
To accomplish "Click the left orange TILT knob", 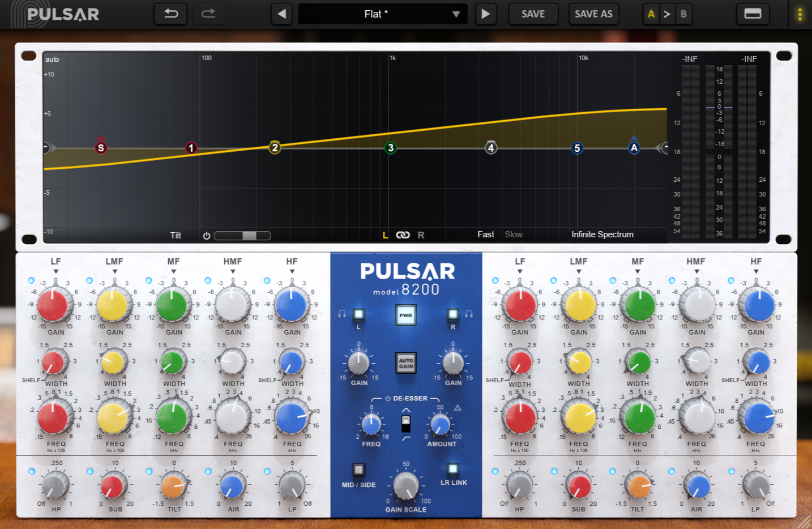I will point(173,486).
